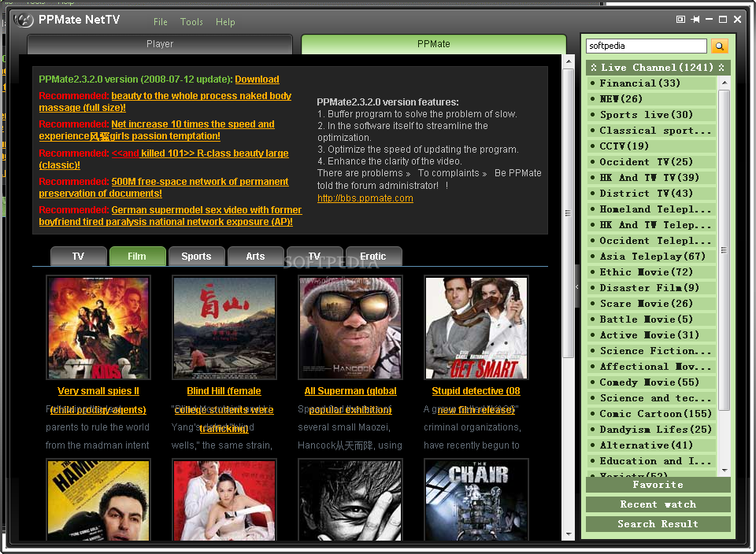Image resolution: width=756 pixels, height=554 pixels.
Task: Click The Chair poster thumbnail
Action: tap(476, 500)
